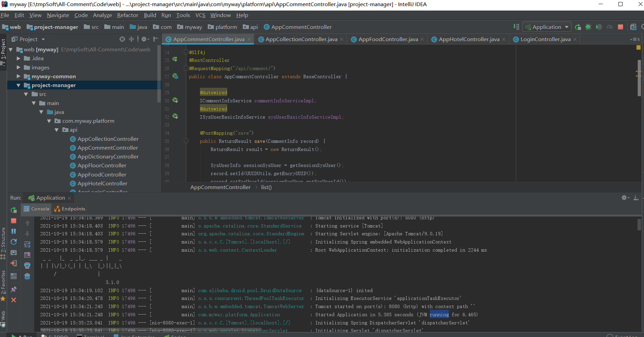Expand the images folder

pos(18,67)
